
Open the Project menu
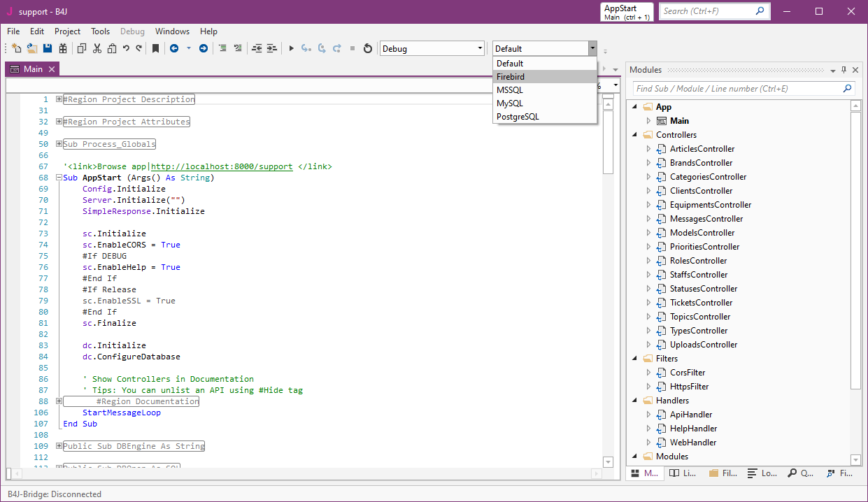[x=67, y=31]
